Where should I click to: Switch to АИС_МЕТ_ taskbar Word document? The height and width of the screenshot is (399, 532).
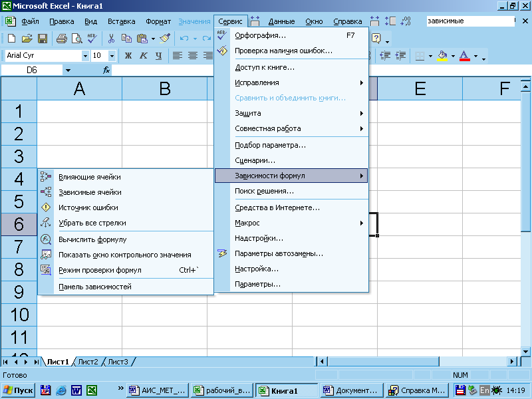[x=158, y=390]
